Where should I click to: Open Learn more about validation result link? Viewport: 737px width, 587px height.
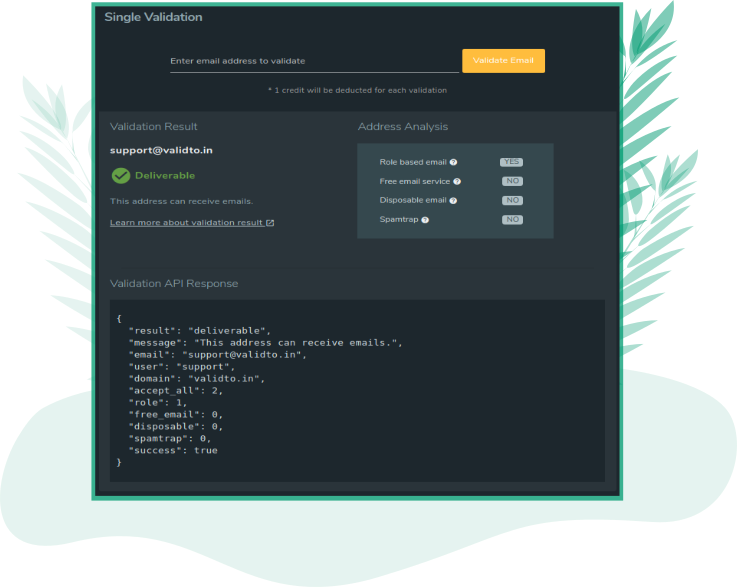[x=192, y=223]
